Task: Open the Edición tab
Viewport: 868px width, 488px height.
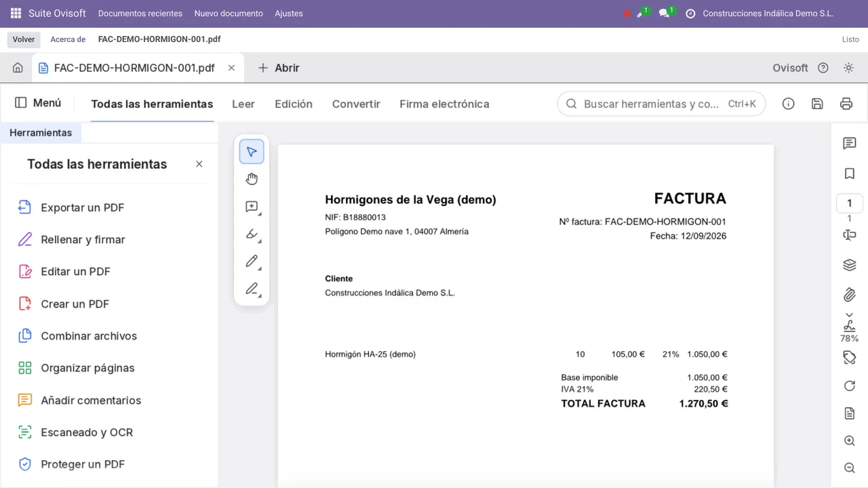Action: [294, 104]
